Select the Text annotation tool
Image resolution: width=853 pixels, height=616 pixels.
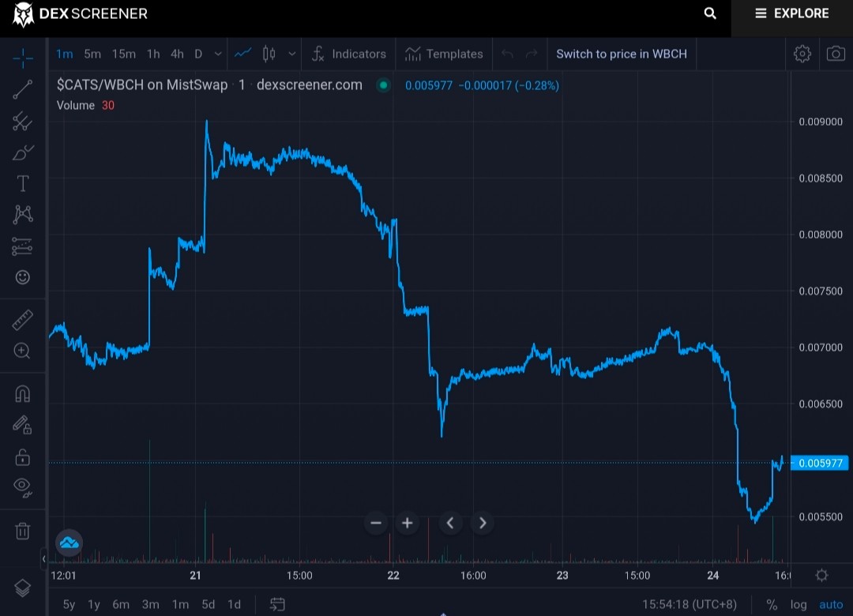(x=22, y=183)
